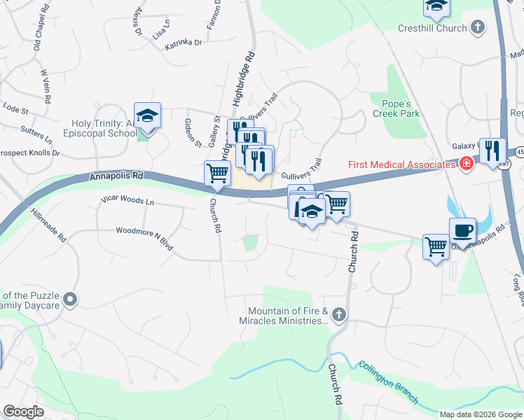This screenshot has width=524, height=420.
Task: Select the shopping cart marker at Church Rd intersection
Action: 218,174
